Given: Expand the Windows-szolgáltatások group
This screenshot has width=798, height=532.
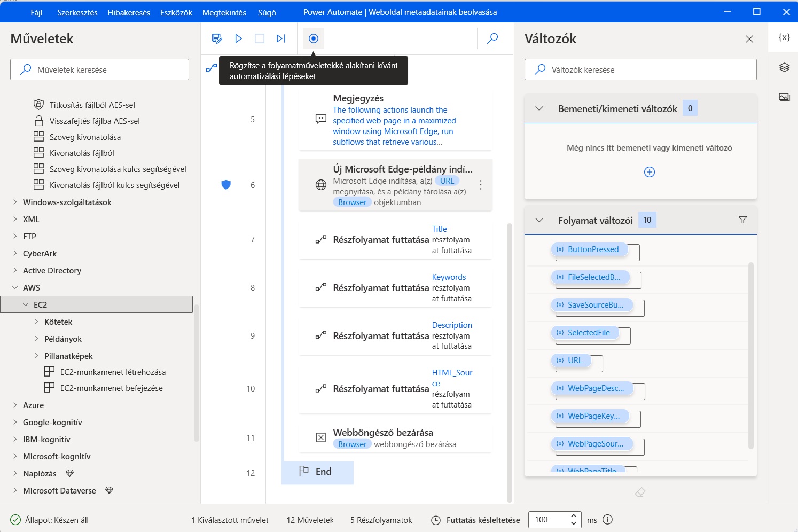Looking at the screenshot, I should tap(15, 202).
